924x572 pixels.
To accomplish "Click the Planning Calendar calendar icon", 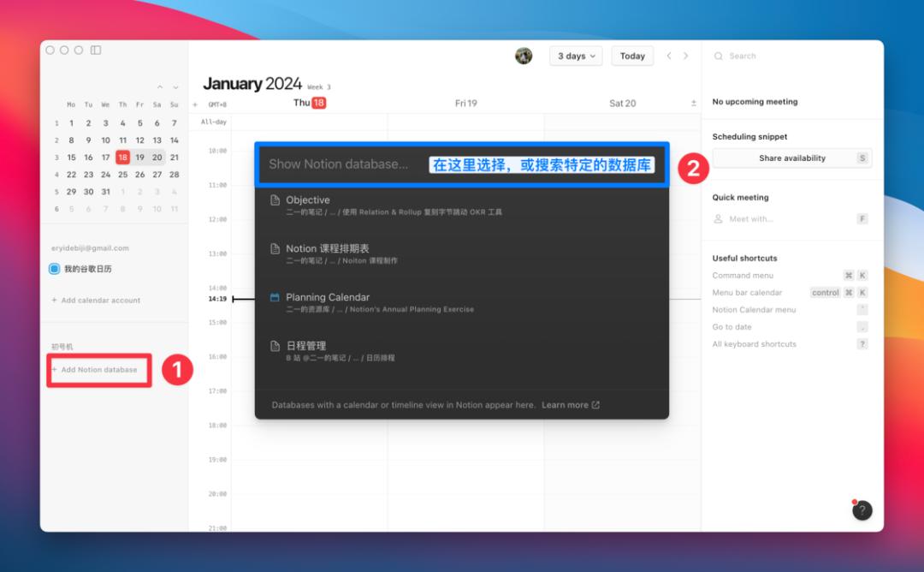I will 275,297.
